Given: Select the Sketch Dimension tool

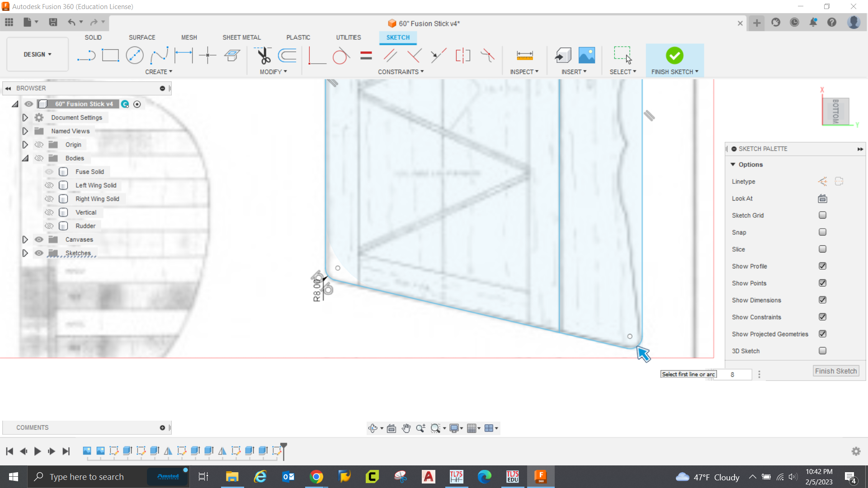Looking at the screenshot, I should [x=183, y=56].
